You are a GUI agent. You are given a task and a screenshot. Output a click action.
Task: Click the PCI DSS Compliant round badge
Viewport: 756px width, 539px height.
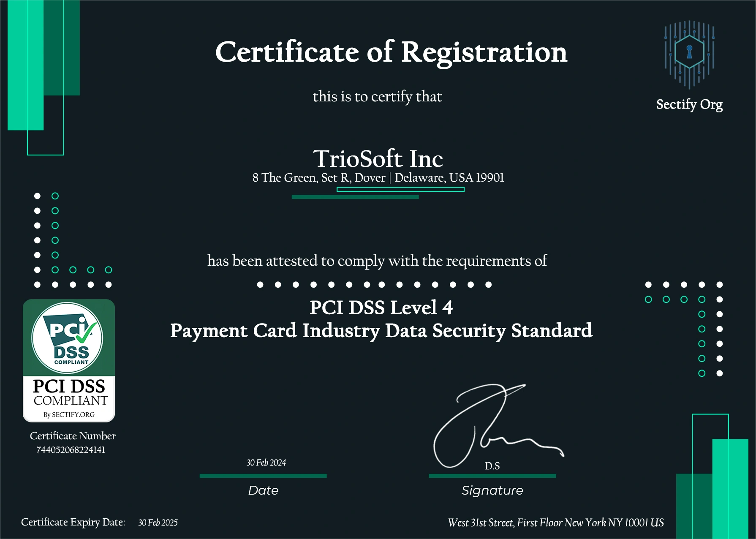point(68,338)
